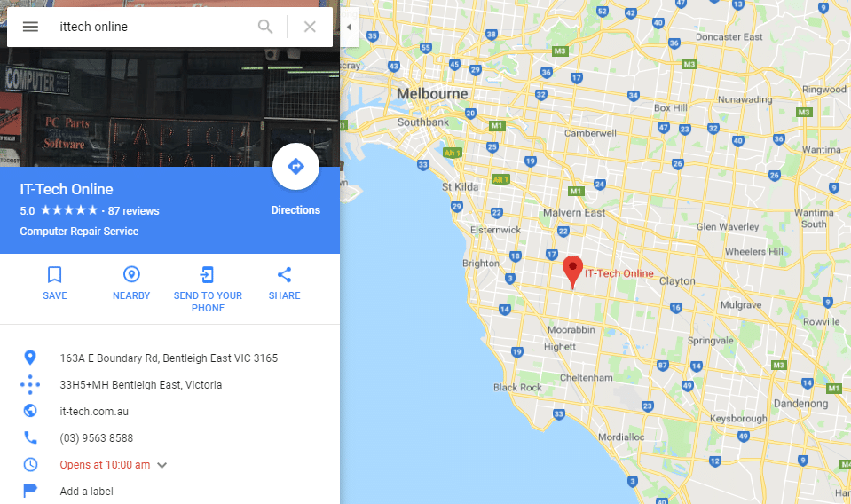This screenshot has height=504, width=851.
Task: Open the hamburger menu in search bar
Action: click(x=30, y=27)
